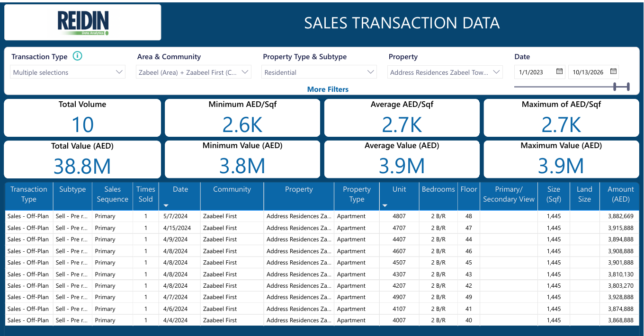Select the Average Value (AED) card
The height and width of the screenshot is (336, 644).
click(x=402, y=159)
